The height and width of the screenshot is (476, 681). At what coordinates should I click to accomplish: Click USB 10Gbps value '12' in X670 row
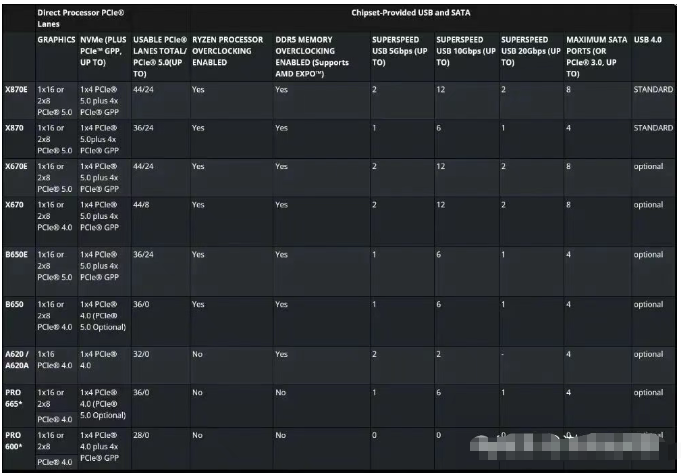click(441, 205)
